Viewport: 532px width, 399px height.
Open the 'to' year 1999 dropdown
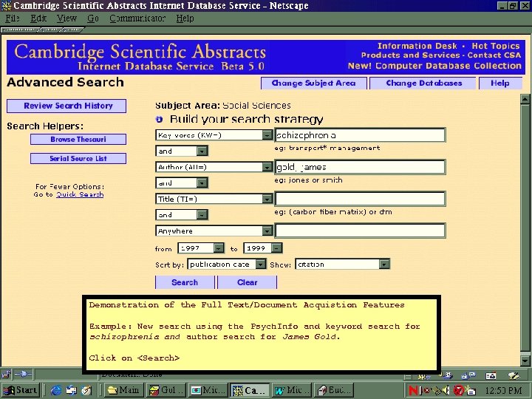[x=276, y=248]
